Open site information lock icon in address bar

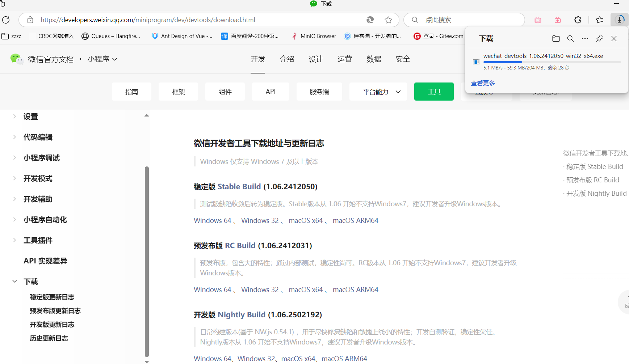click(30, 20)
